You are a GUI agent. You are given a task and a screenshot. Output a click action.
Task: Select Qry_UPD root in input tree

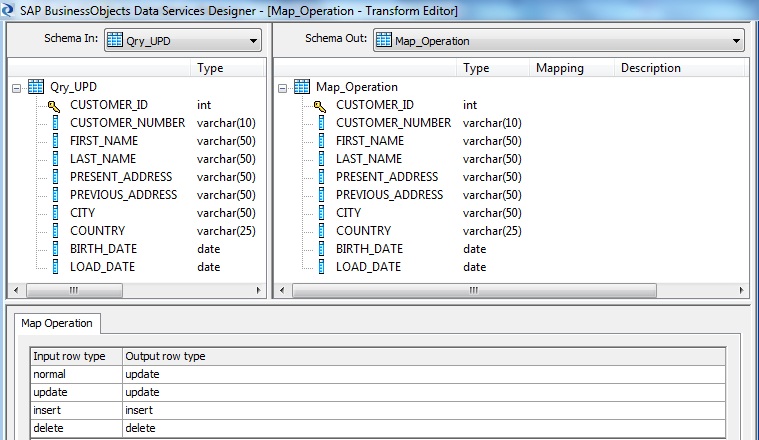click(74, 87)
